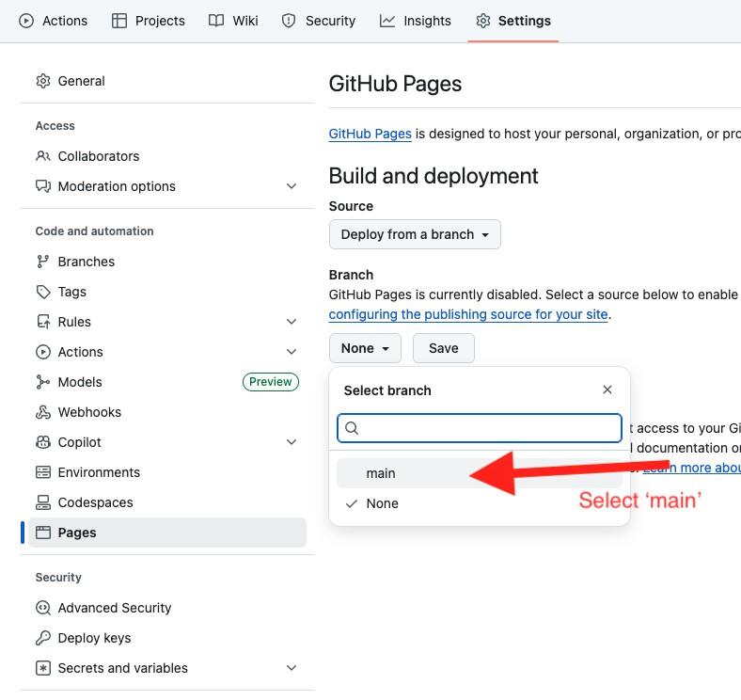Select Pages in the sidebar
This screenshot has width=741, height=700.
(167, 533)
